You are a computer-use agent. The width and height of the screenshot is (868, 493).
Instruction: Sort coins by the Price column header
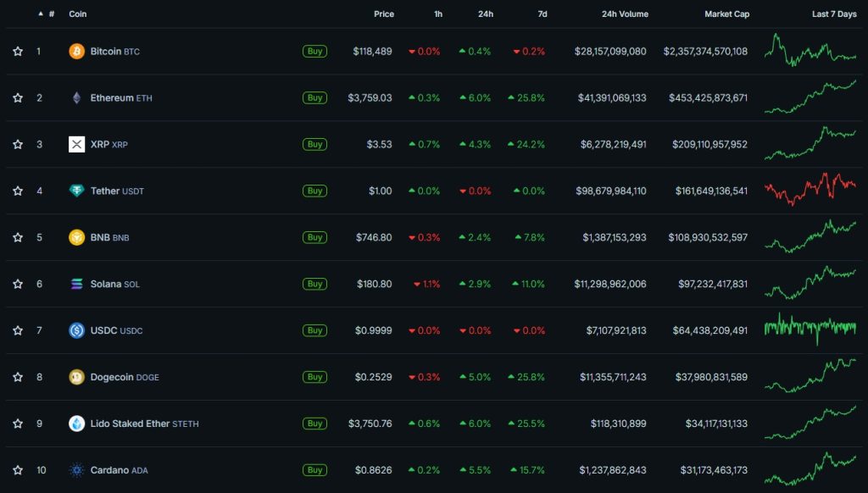point(383,14)
